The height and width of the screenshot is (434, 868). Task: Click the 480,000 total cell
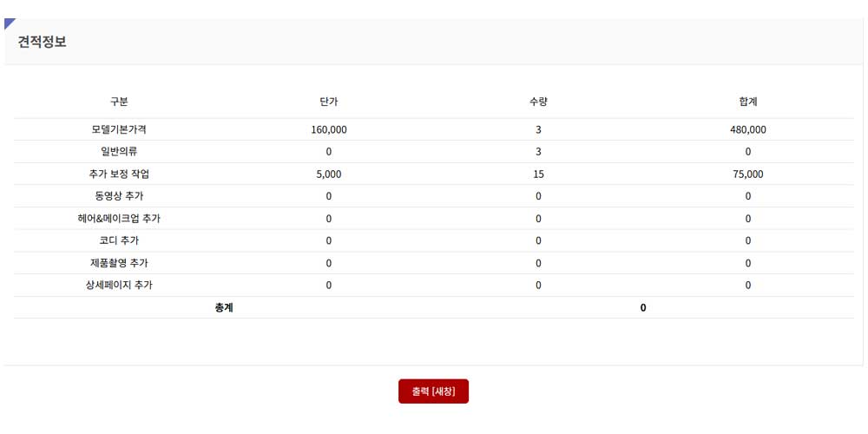point(748,129)
